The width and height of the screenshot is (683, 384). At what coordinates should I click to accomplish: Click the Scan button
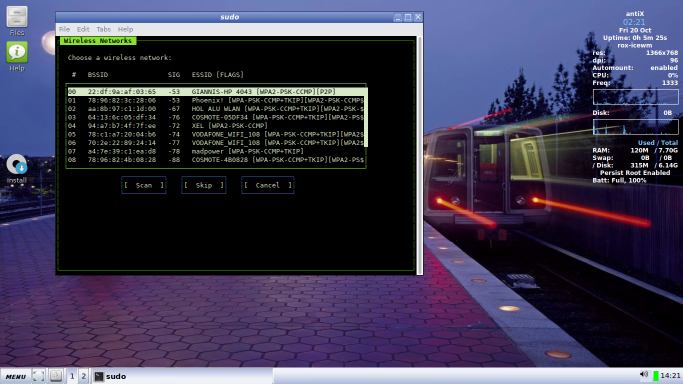click(144, 185)
